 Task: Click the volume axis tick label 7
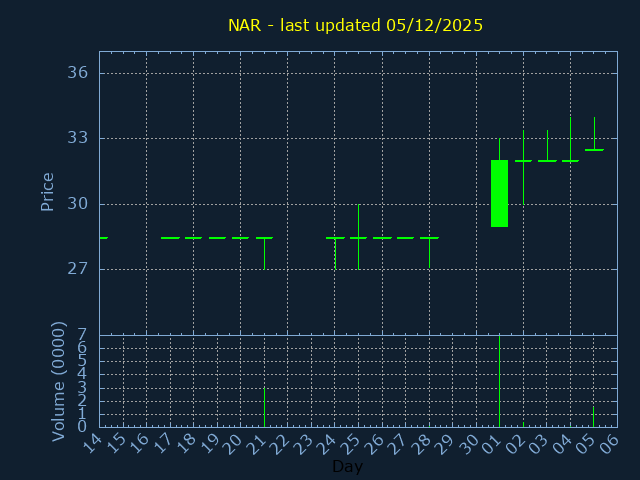point(82,335)
